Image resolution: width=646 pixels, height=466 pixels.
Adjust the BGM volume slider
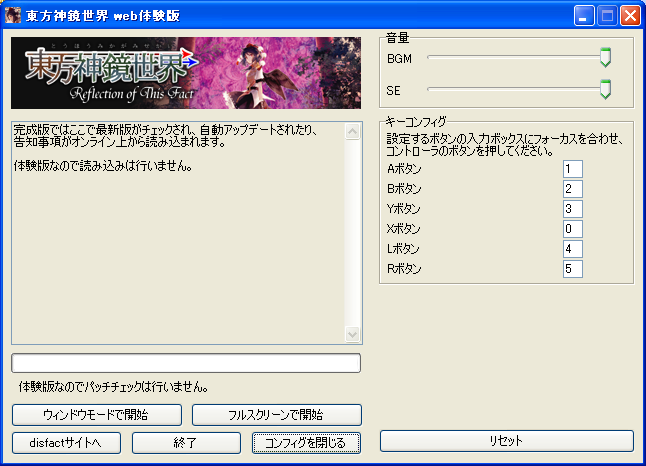(x=604, y=59)
